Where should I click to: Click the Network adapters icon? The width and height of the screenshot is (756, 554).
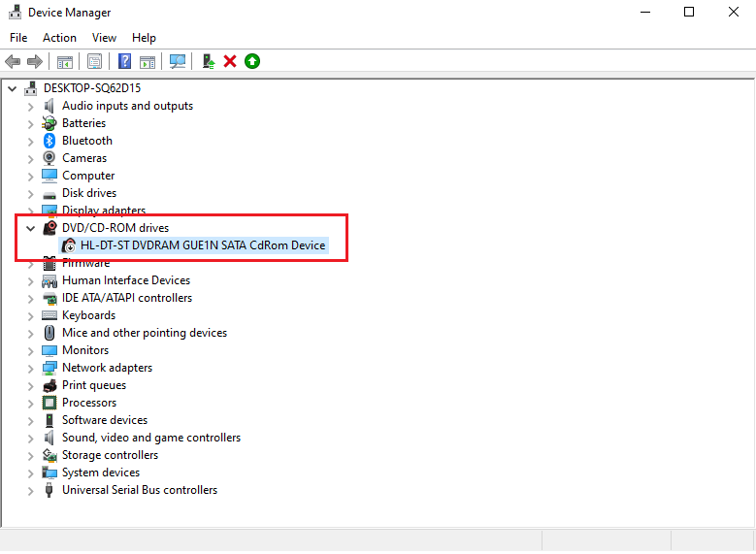(x=49, y=368)
